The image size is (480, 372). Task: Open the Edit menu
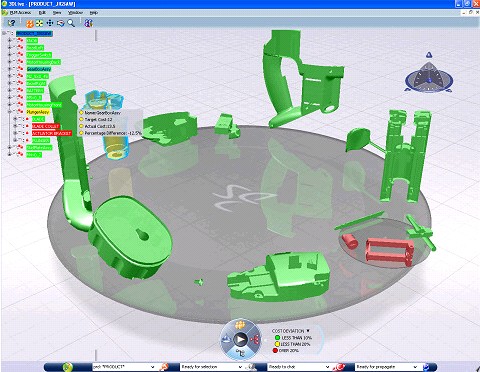(x=42, y=13)
